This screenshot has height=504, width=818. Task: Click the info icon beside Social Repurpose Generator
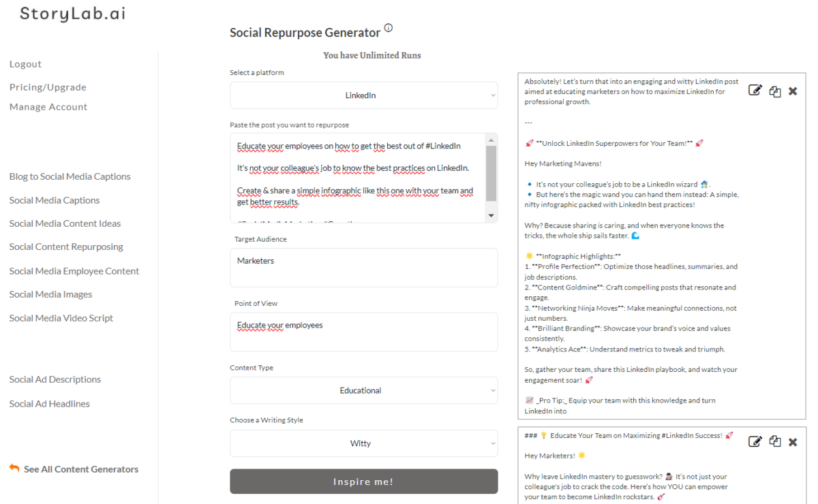coord(389,28)
